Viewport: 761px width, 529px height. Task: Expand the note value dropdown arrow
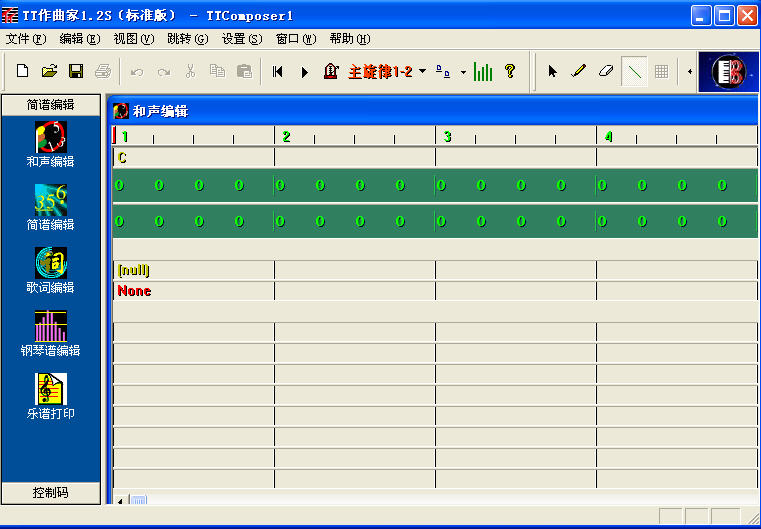(463, 72)
